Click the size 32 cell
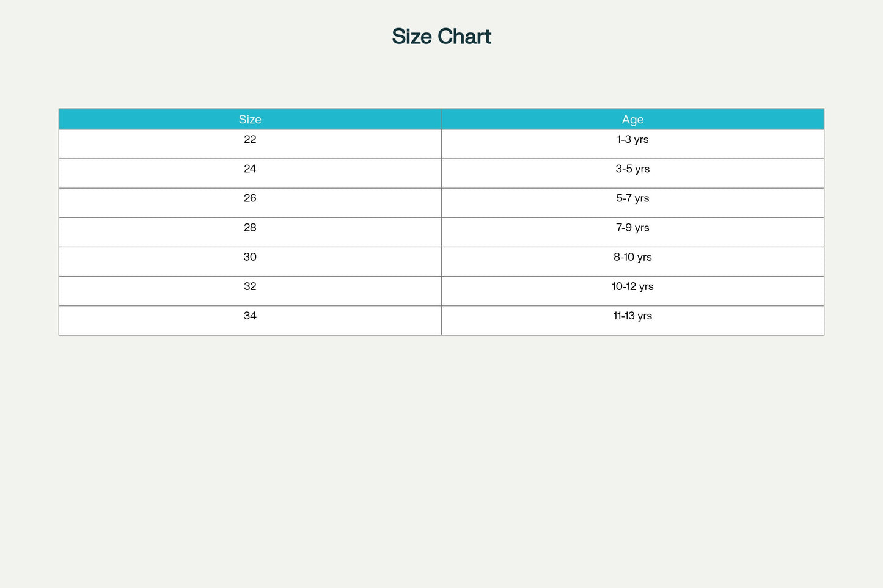Screen dimensions: 883x588 click(x=250, y=286)
